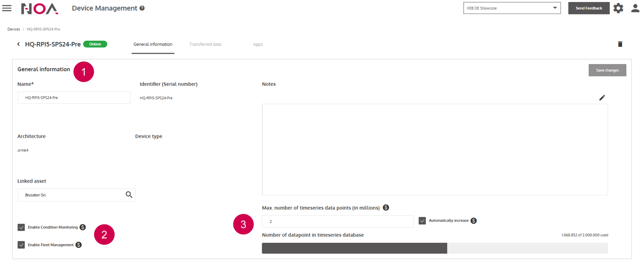Open the Apps tab

tap(258, 44)
